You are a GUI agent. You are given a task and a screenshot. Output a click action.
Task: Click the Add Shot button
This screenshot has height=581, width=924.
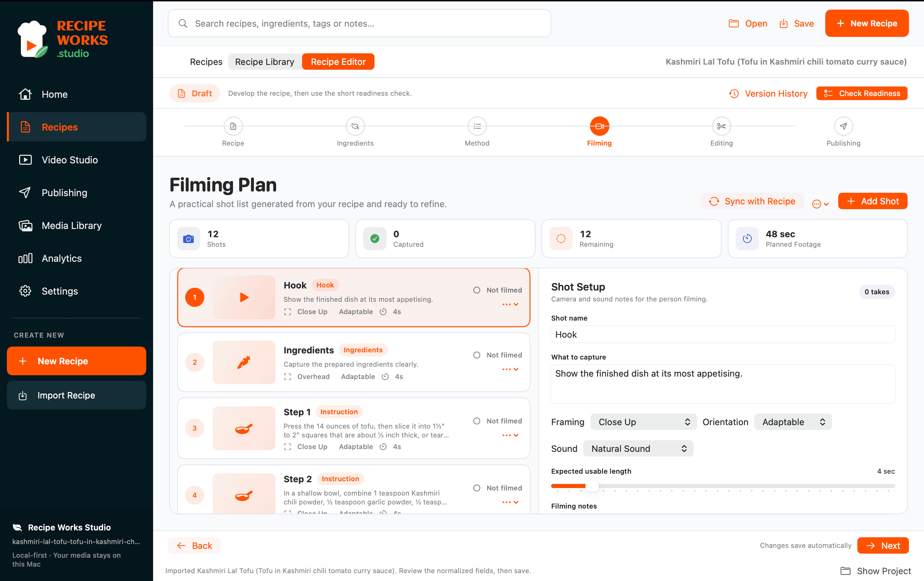tap(873, 201)
